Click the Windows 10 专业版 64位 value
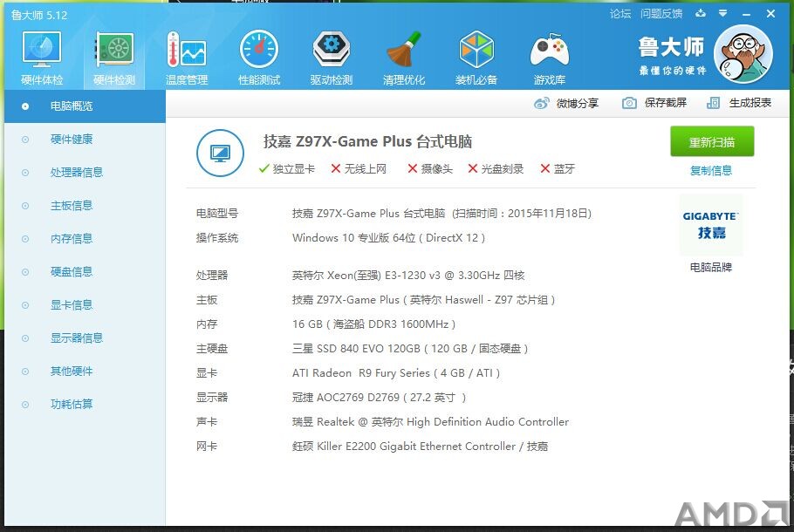The height and width of the screenshot is (532, 794). [388, 238]
